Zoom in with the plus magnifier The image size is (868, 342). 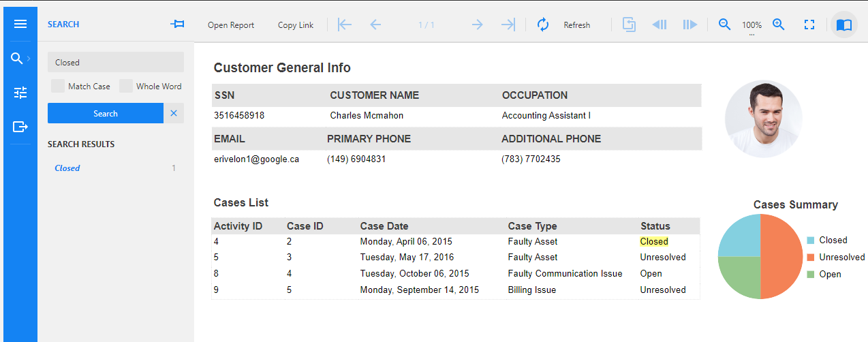coord(779,25)
